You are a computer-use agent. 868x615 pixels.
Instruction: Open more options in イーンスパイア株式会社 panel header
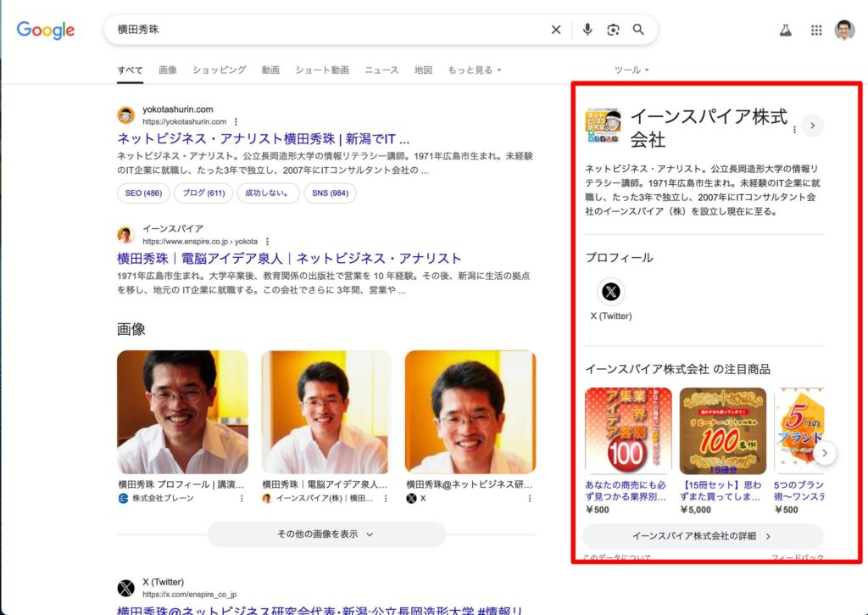[794, 129]
